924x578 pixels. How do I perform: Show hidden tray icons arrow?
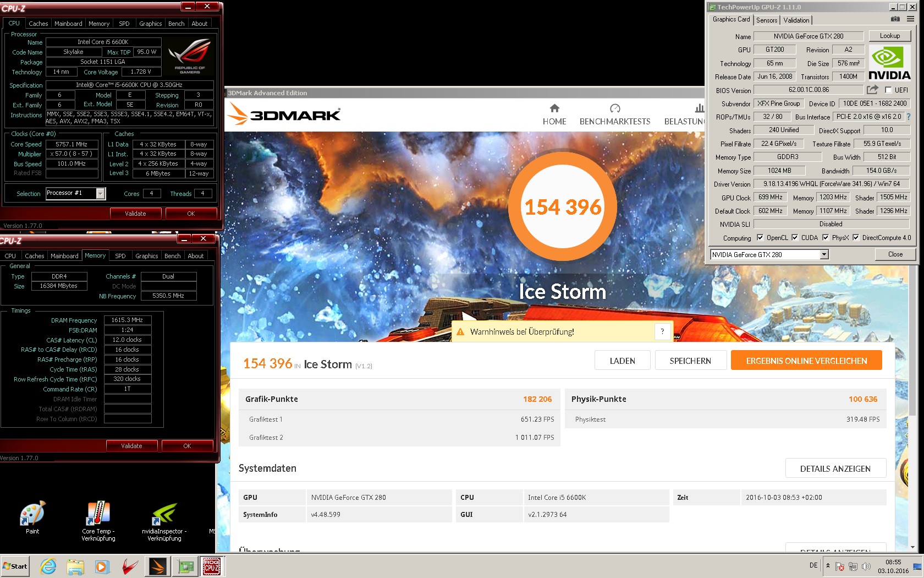[x=828, y=566]
